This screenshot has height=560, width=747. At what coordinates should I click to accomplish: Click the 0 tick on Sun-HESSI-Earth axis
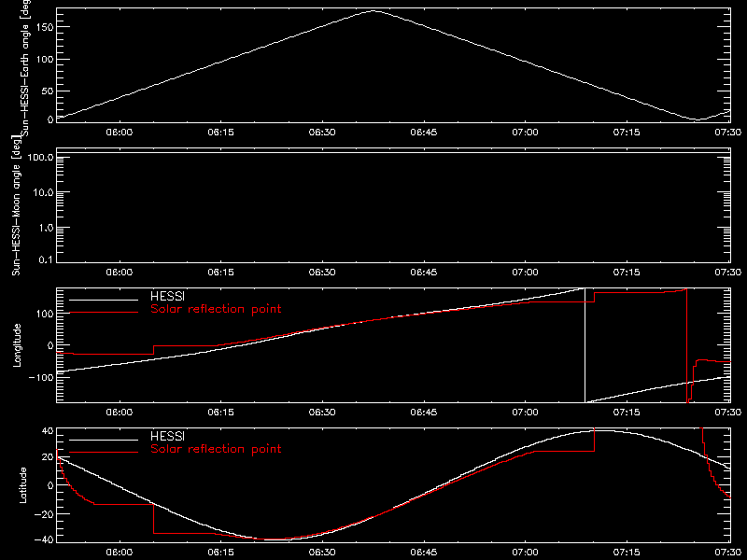pyautogui.click(x=50, y=119)
